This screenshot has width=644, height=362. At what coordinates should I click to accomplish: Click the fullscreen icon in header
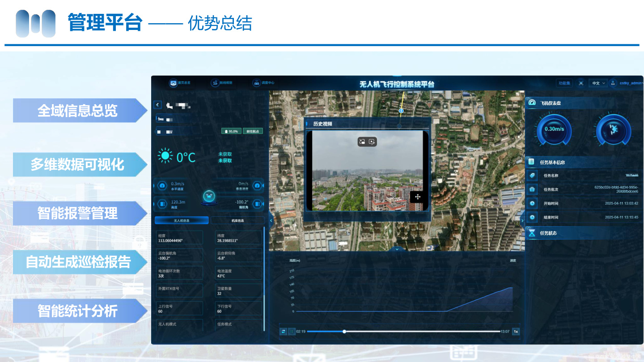(x=581, y=83)
